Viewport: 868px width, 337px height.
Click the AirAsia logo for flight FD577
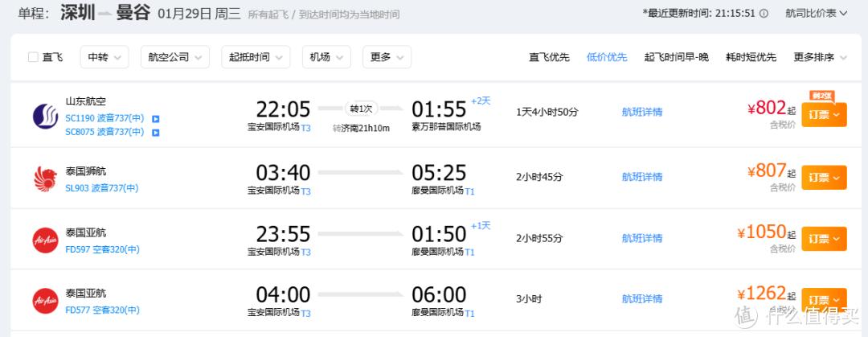coord(45,300)
